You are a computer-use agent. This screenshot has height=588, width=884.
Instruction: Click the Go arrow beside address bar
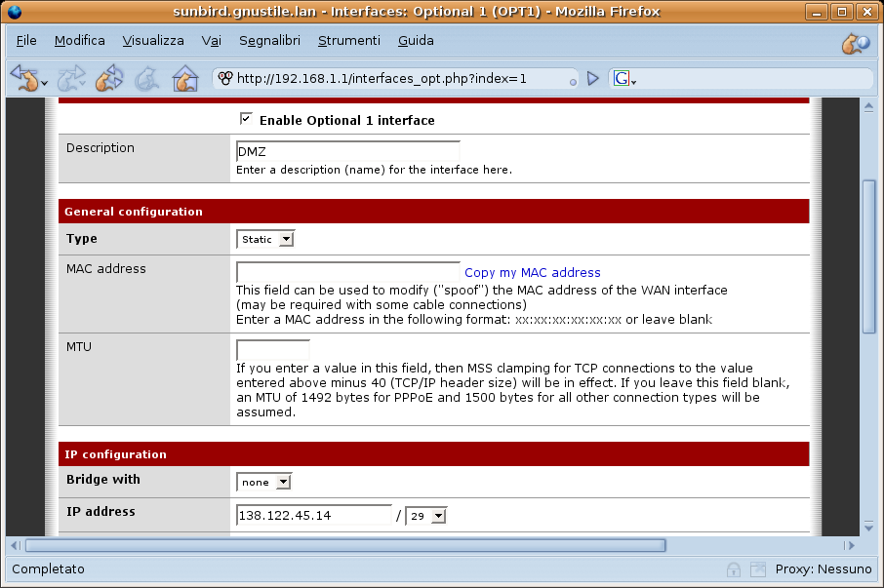592,79
